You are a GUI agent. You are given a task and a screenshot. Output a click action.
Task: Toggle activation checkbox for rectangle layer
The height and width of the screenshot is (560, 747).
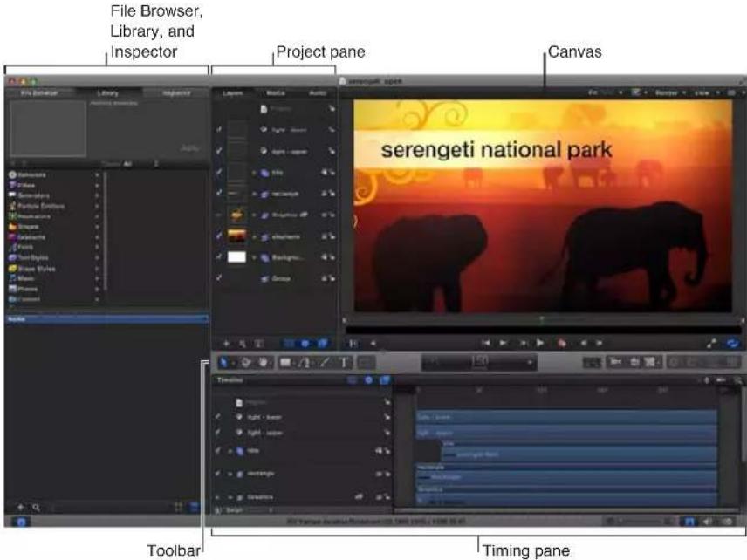click(x=219, y=193)
